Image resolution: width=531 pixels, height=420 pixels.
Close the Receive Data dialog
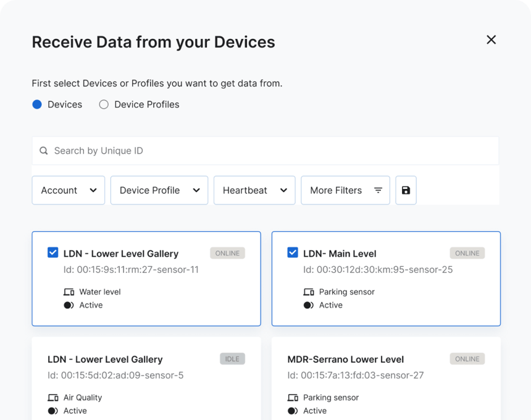point(491,40)
